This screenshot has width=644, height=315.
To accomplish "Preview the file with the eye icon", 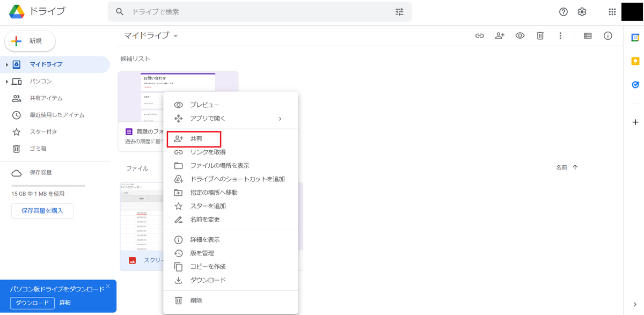I will tap(519, 35).
